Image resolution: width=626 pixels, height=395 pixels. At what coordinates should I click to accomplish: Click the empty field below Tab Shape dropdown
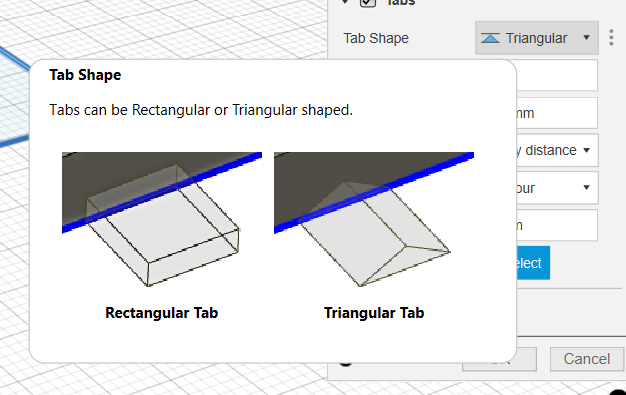click(557, 75)
